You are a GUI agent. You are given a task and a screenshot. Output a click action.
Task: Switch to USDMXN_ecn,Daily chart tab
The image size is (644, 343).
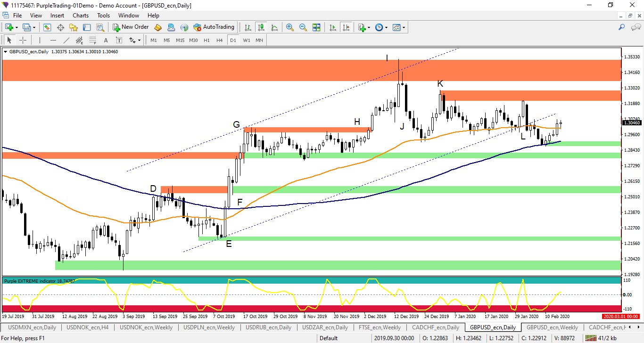coord(32,327)
